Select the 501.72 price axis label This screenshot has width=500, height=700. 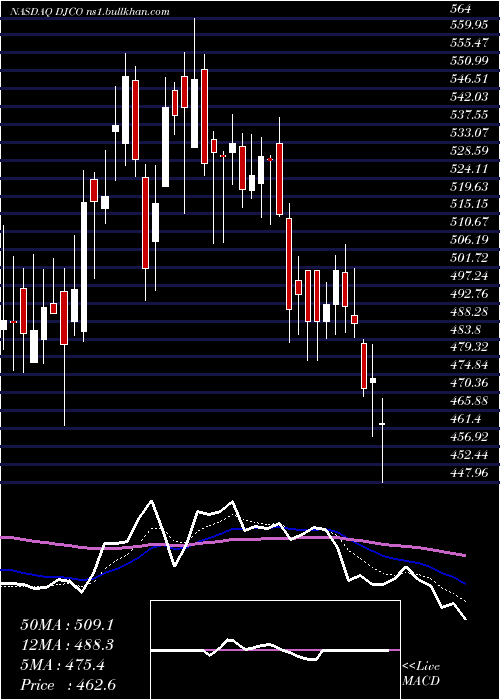[469, 258]
